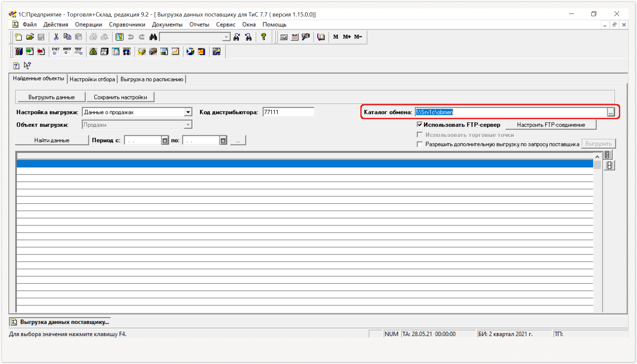
Task: Click the green arrow incoming document icon
Action: (30, 52)
